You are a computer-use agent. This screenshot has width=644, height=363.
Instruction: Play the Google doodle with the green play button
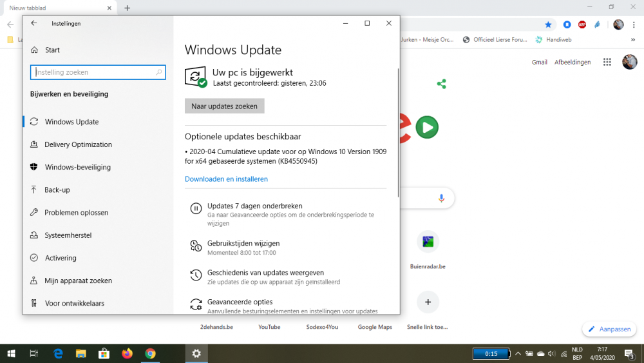coord(427,127)
